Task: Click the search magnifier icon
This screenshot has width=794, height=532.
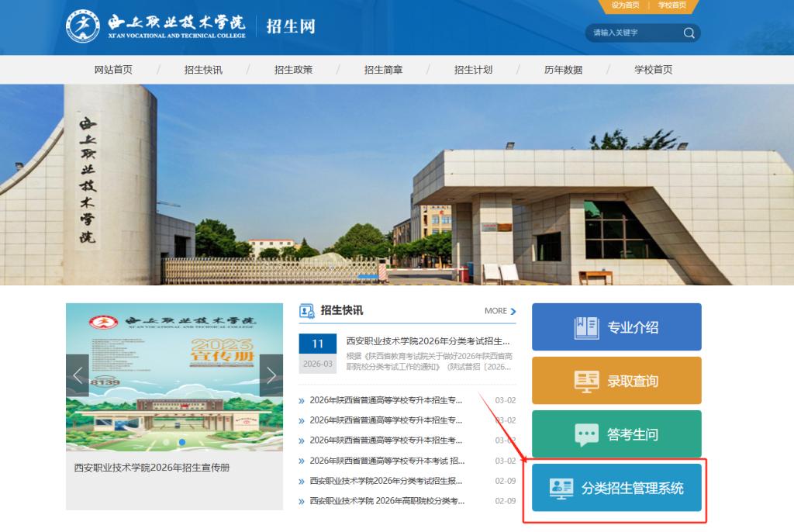Action: 689,33
